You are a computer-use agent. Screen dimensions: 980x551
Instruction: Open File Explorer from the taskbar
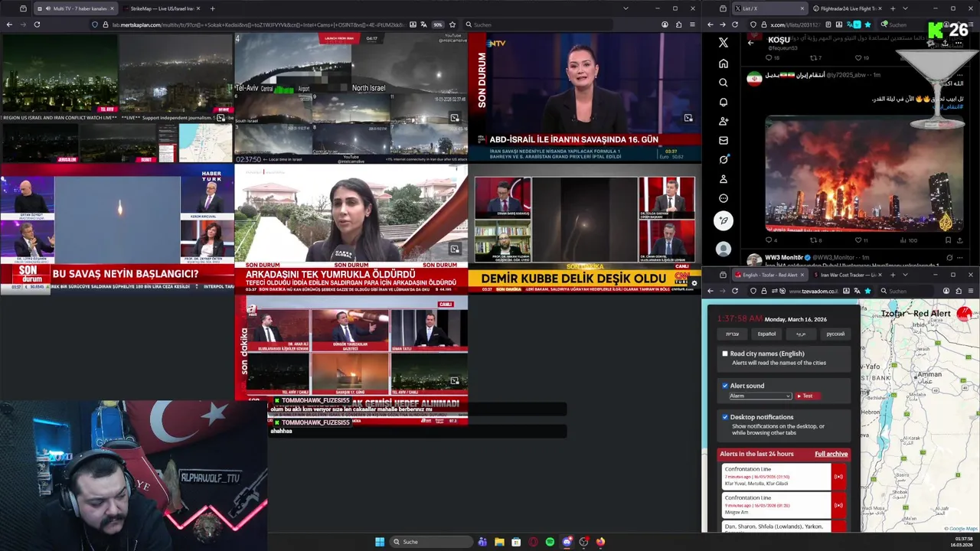tap(499, 542)
